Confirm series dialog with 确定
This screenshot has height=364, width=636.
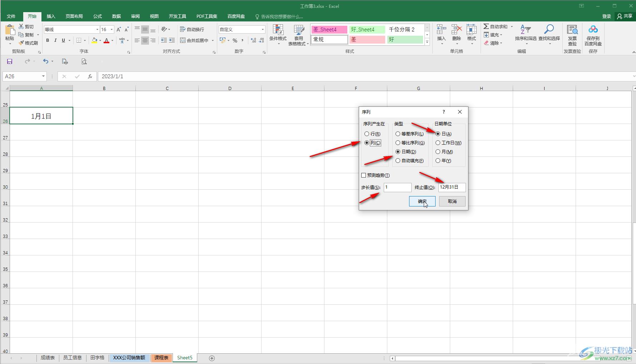[x=422, y=201]
